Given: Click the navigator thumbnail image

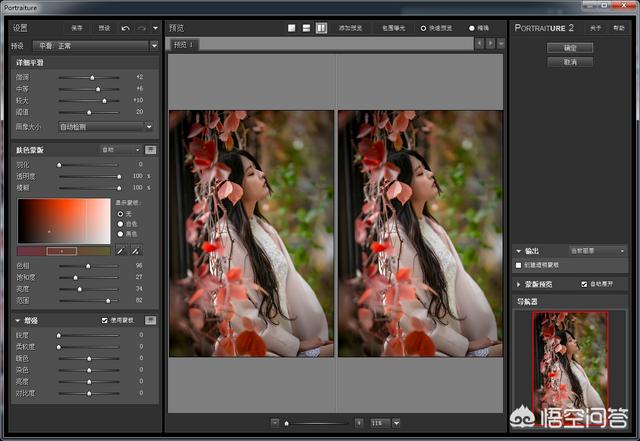Looking at the screenshot, I should (570, 365).
